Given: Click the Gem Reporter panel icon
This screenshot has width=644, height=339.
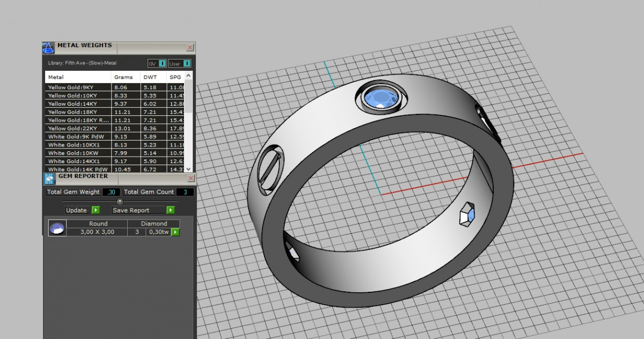Looking at the screenshot, I should [x=48, y=179].
